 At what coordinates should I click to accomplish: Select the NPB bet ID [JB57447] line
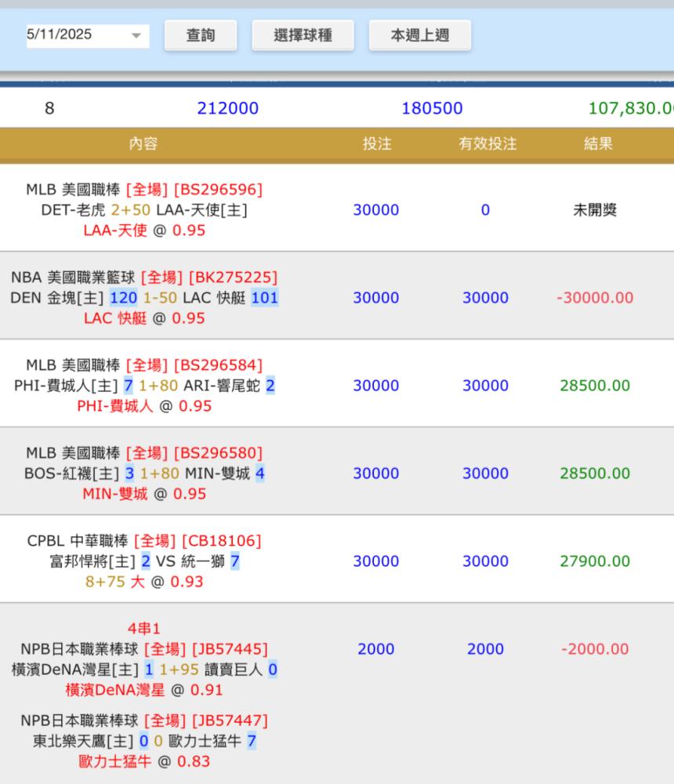click(x=144, y=721)
